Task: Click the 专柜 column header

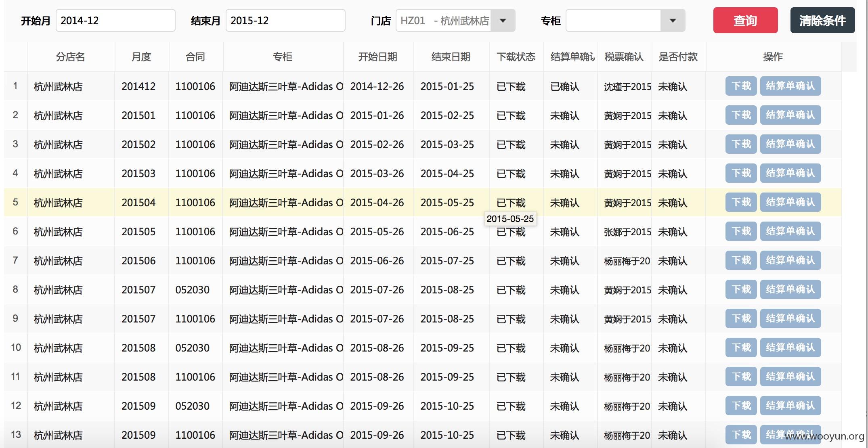Action: pos(283,57)
